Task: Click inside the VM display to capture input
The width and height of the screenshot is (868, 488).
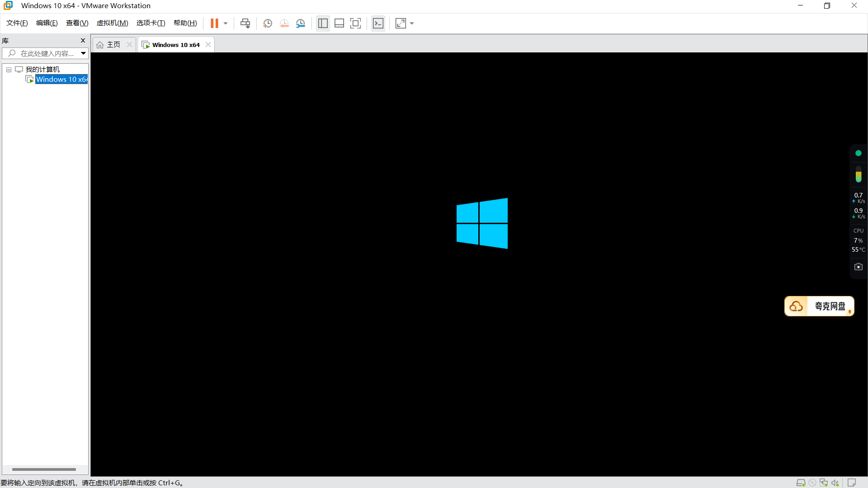Action: (479, 264)
